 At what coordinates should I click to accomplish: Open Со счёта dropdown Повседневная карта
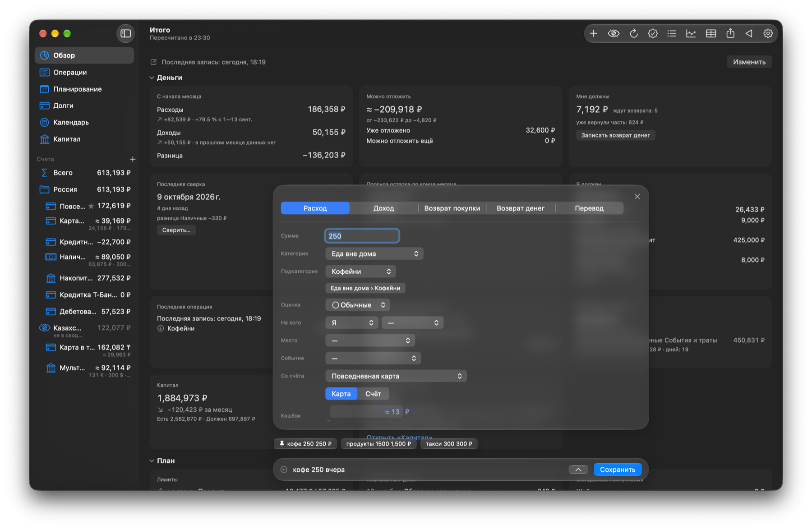[396, 376]
